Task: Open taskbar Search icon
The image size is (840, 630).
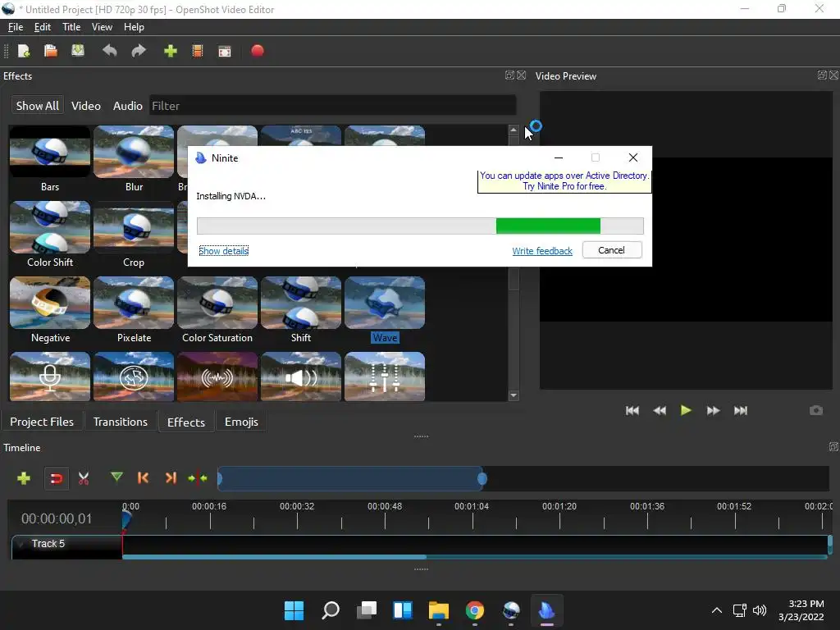Action: pyautogui.click(x=331, y=610)
